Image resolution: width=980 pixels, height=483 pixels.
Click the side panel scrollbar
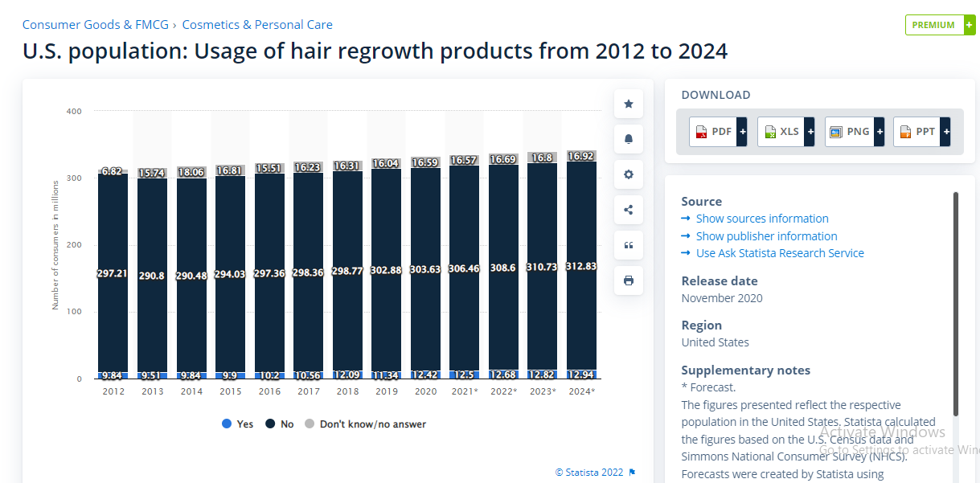(955, 304)
